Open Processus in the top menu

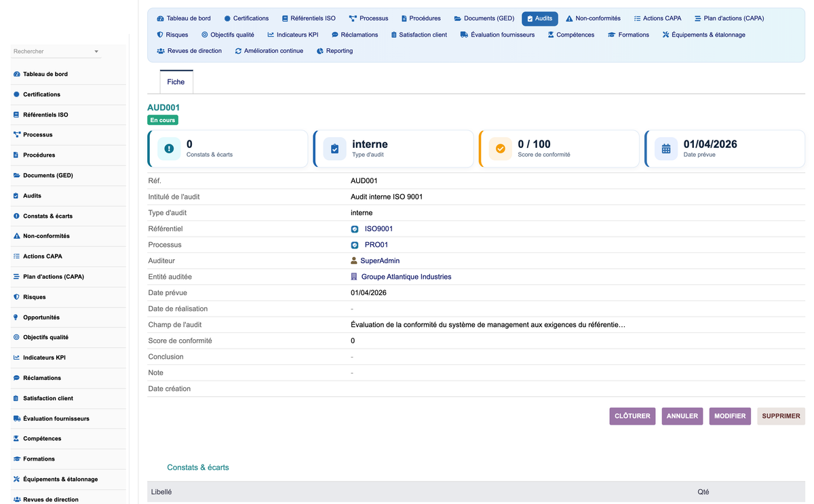(368, 18)
